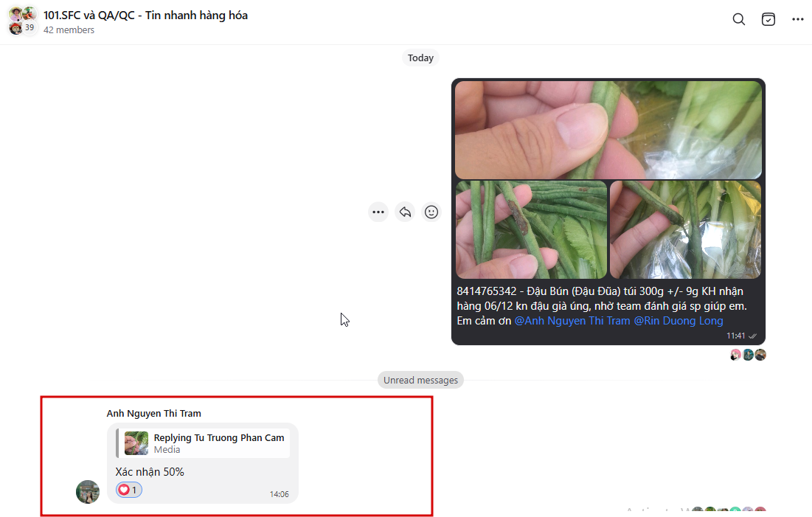812x517 pixels.
Task: Click the Today date label
Action: (x=420, y=58)
